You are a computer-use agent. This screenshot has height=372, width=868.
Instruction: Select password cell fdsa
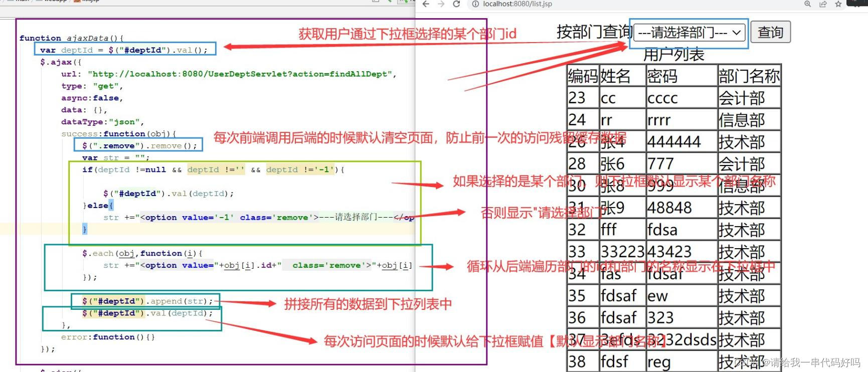(681, 230)
